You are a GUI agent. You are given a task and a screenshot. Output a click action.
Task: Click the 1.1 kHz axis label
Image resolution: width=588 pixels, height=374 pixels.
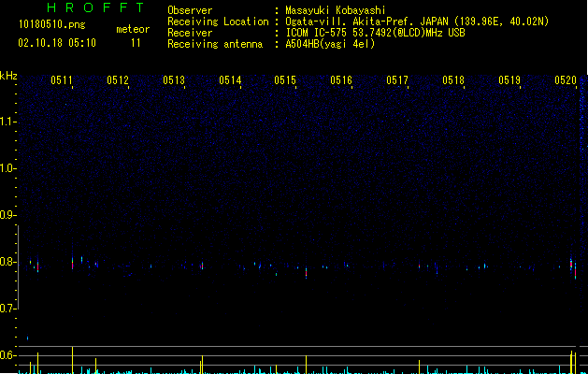click(7, 122)
